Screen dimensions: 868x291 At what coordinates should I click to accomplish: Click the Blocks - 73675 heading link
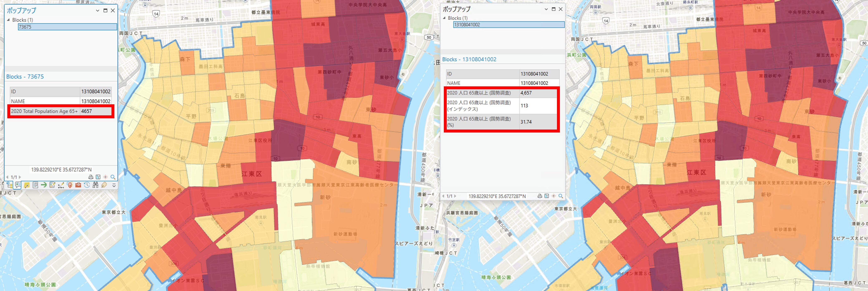pos(25,77)
